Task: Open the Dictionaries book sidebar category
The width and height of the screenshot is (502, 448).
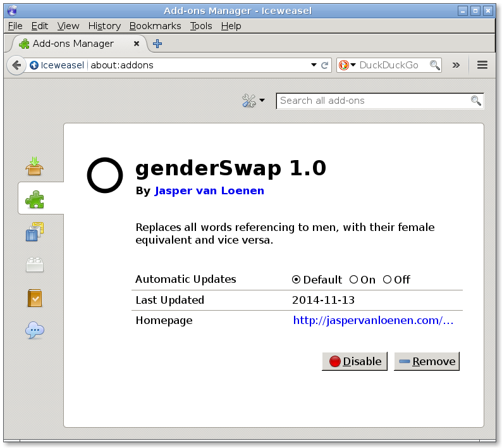Action: click(x=35, y=297)
